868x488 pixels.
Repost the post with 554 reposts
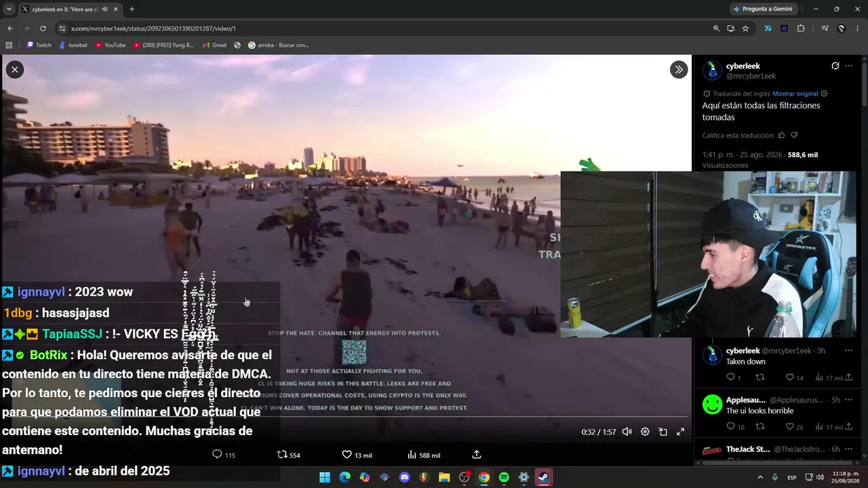point(288,455)
